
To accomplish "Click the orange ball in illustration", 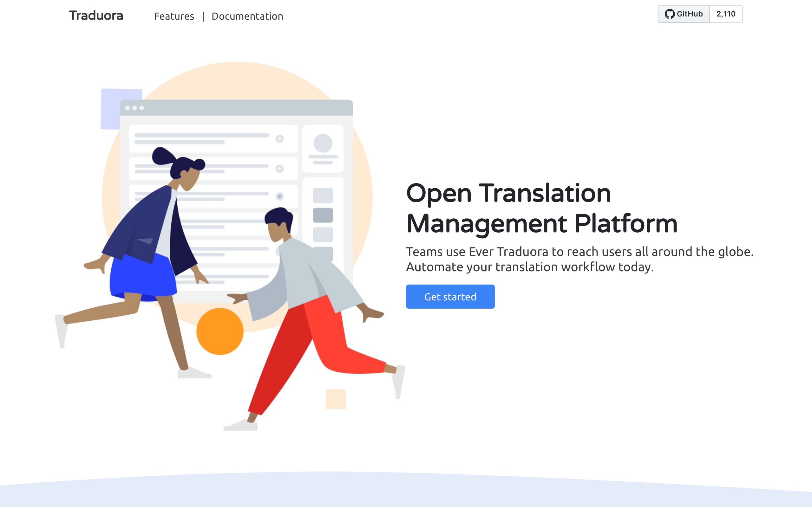I will [x=220, y=331].
